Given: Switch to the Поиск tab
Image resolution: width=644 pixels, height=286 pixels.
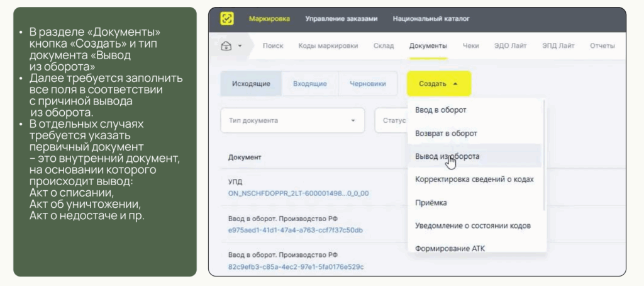Looking at the screenshot, I should (x=273, y=46).
